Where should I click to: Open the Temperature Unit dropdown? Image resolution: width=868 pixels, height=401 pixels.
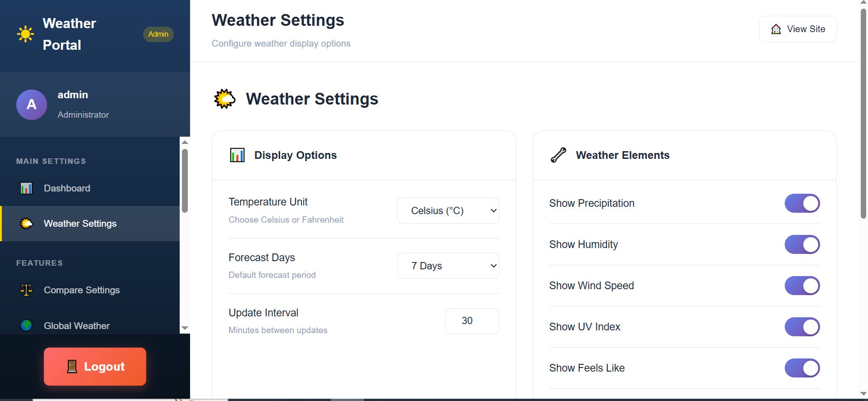(x=448, y=210)
